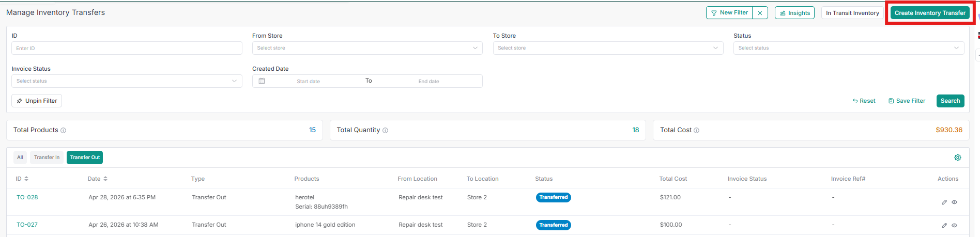Click the Start date field

pyautogui.click(x=309, y=82)
